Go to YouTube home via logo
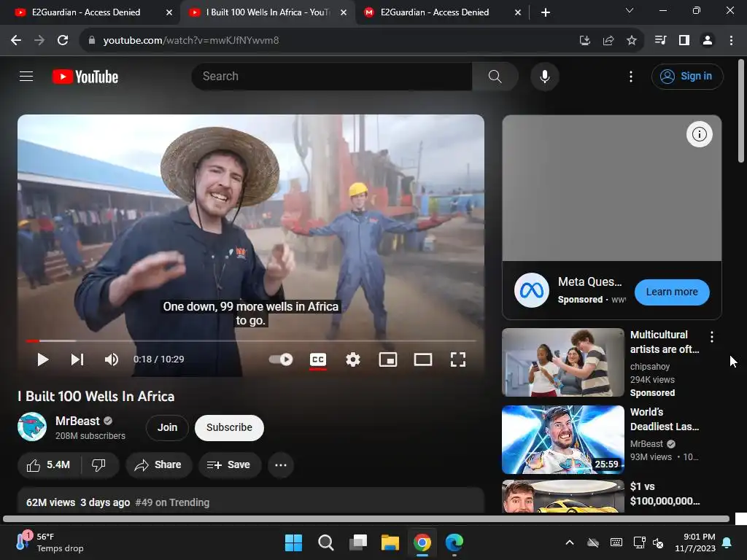 pos(85,77)
